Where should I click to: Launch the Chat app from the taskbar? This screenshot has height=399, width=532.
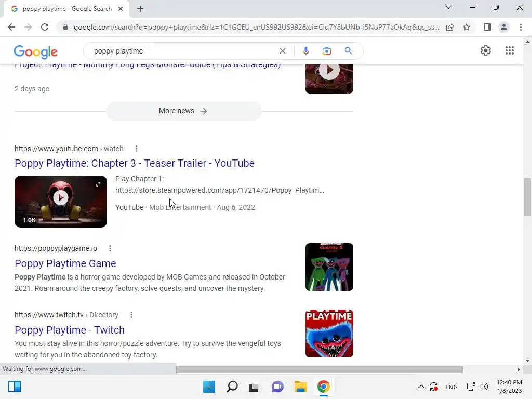pos(277,387)
